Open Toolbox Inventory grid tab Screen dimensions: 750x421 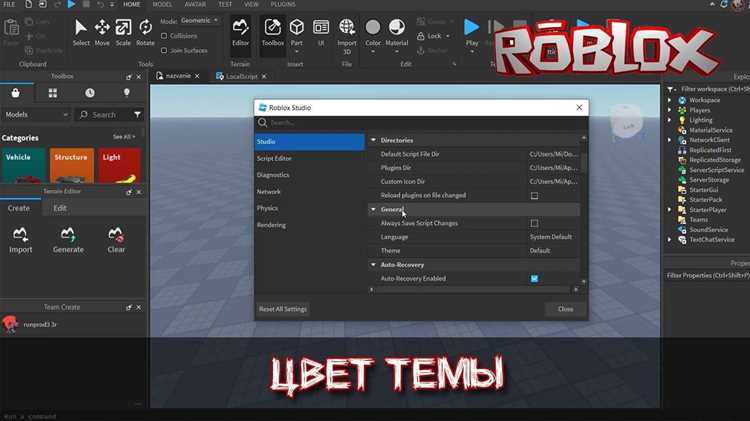coord(53,93)
